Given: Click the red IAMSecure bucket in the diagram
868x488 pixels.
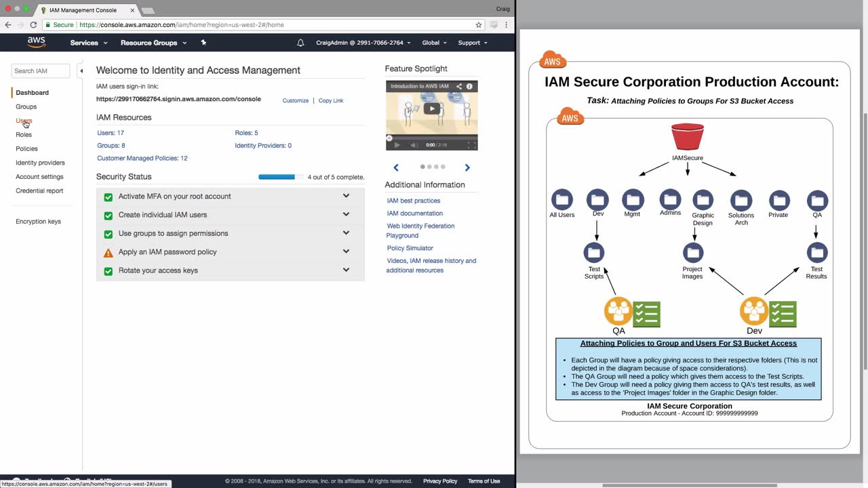Looking at the screenshot, I should [x=688, y=137].
